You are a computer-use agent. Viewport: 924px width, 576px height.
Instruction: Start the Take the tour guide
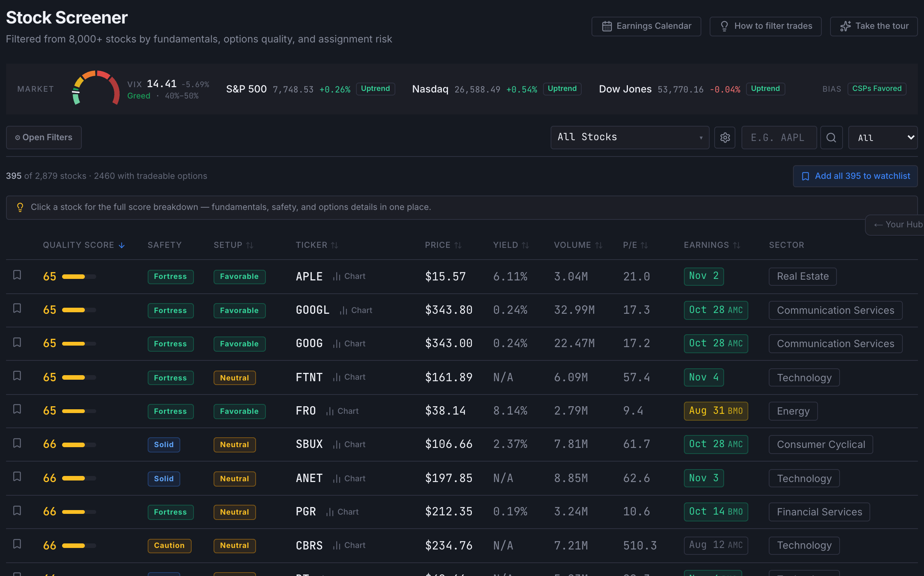[x=874, y=26]
